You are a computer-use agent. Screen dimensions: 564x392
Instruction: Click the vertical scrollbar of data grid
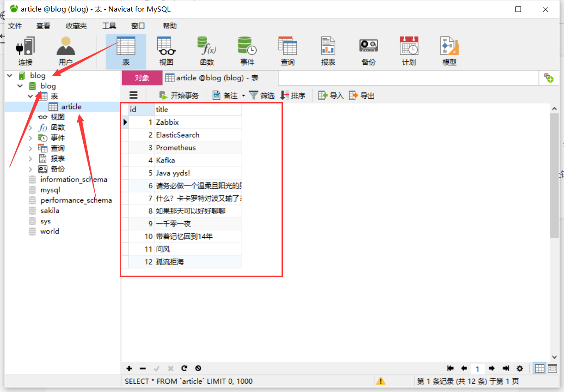pos(555,175)
